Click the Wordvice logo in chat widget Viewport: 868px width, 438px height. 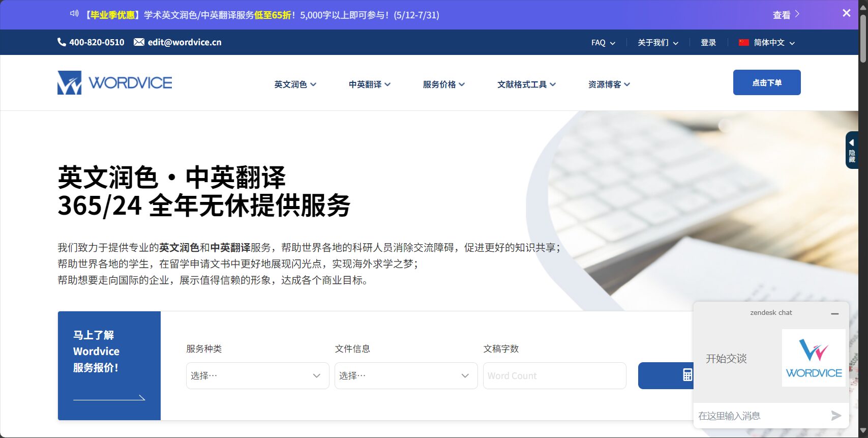pos(814,358)
